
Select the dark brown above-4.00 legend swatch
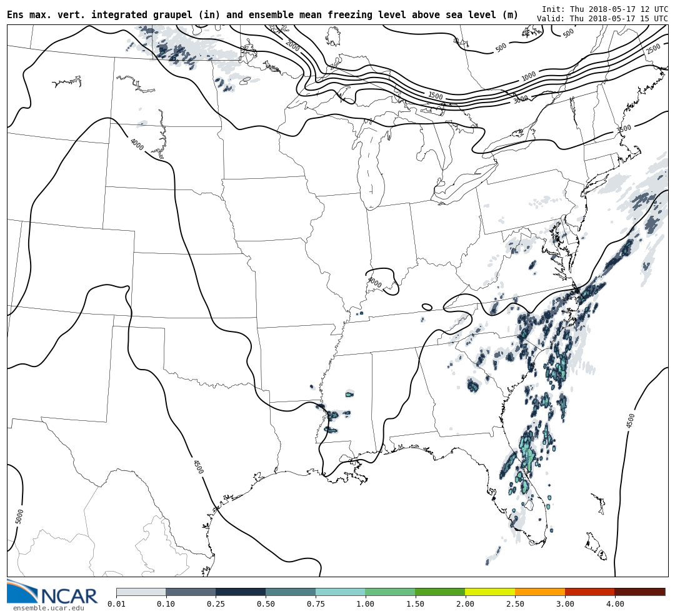tap(640, 592)
